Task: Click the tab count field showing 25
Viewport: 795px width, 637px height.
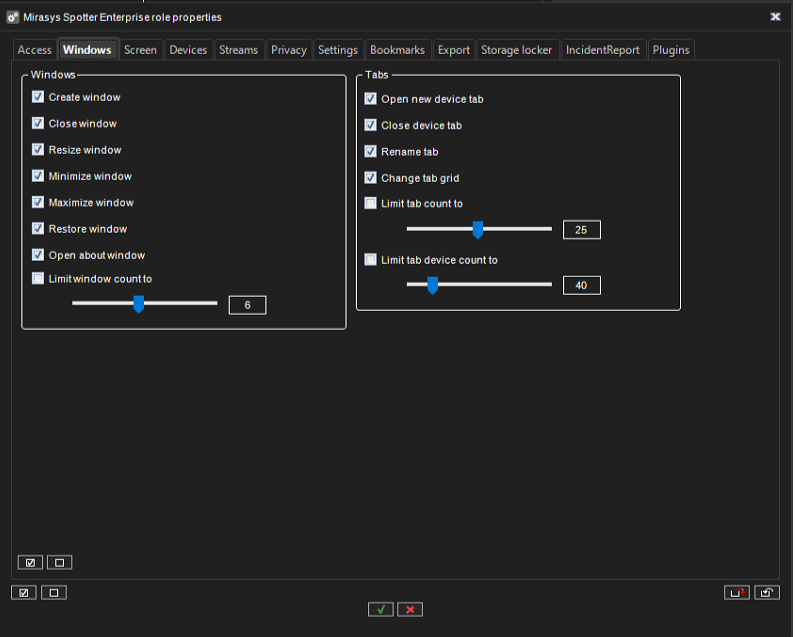Action: tap(581, 230)
